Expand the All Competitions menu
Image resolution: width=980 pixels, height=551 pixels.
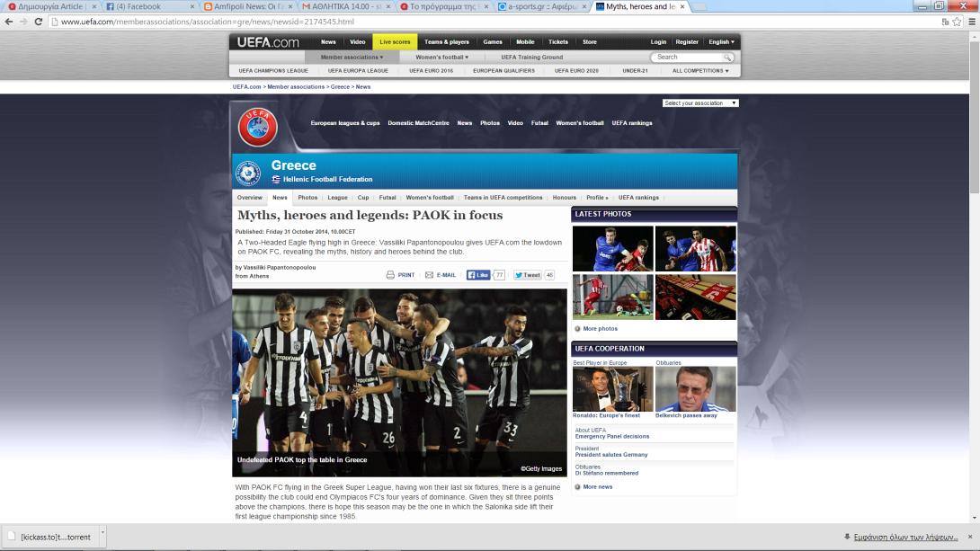pyautogui.click(x=700, y=70)
